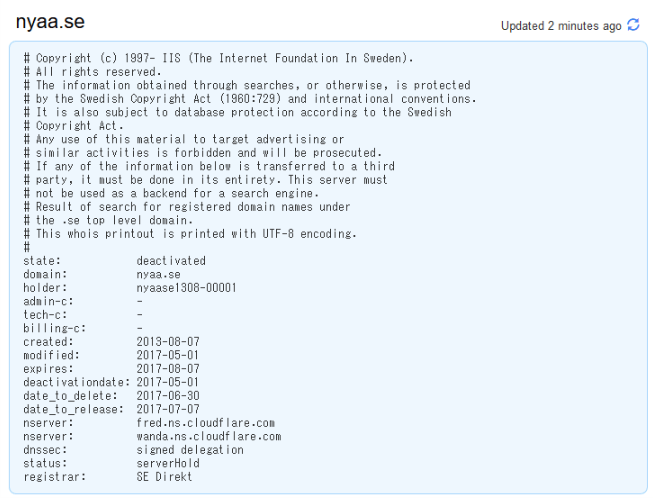Image resolution: width=653 pixels, height=498 pixels.
Task: Click the holder ID nyaase1308-00001
Action: pyautogui.click(x=186, y=287)
